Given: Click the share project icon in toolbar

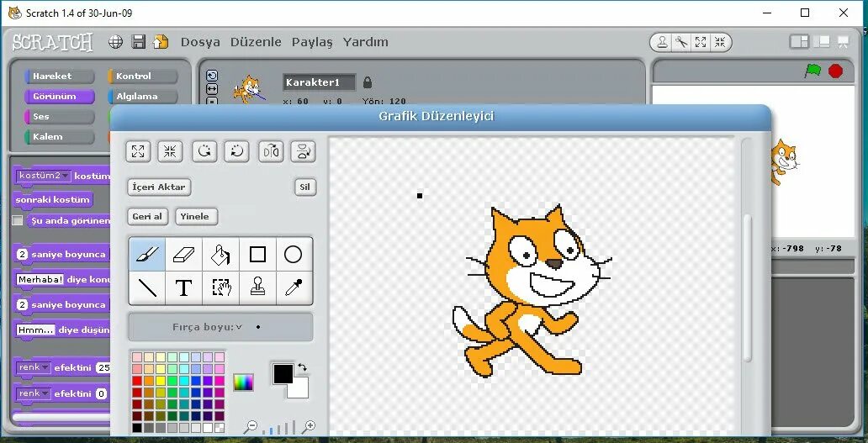Looking at the screenshot, I should tap(161, 42).
